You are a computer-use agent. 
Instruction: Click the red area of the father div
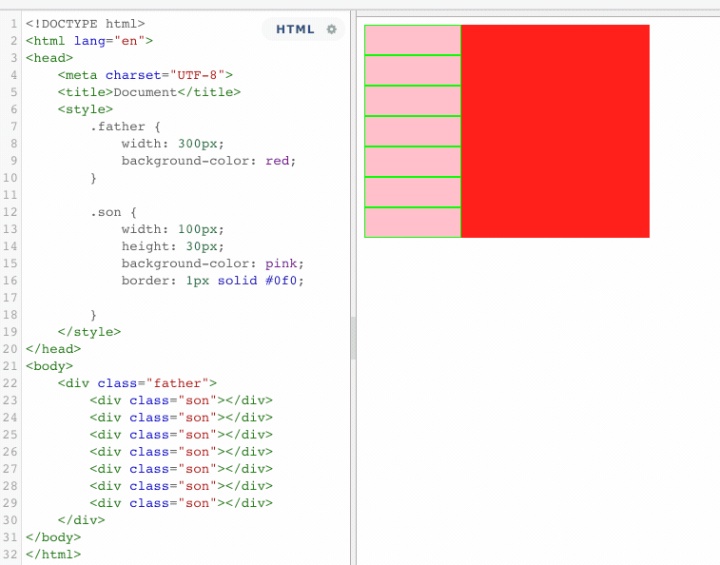pos(555,131)
